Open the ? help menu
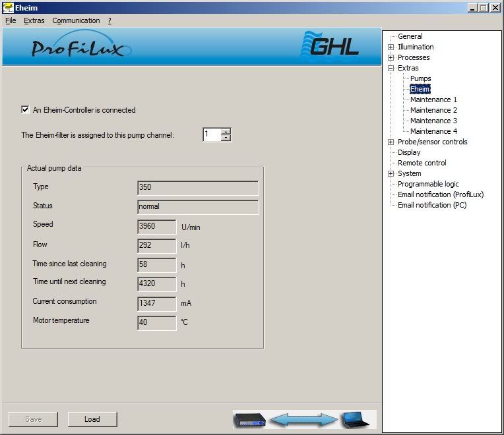This screenshot has width=504, height=435. pos(110,20)
